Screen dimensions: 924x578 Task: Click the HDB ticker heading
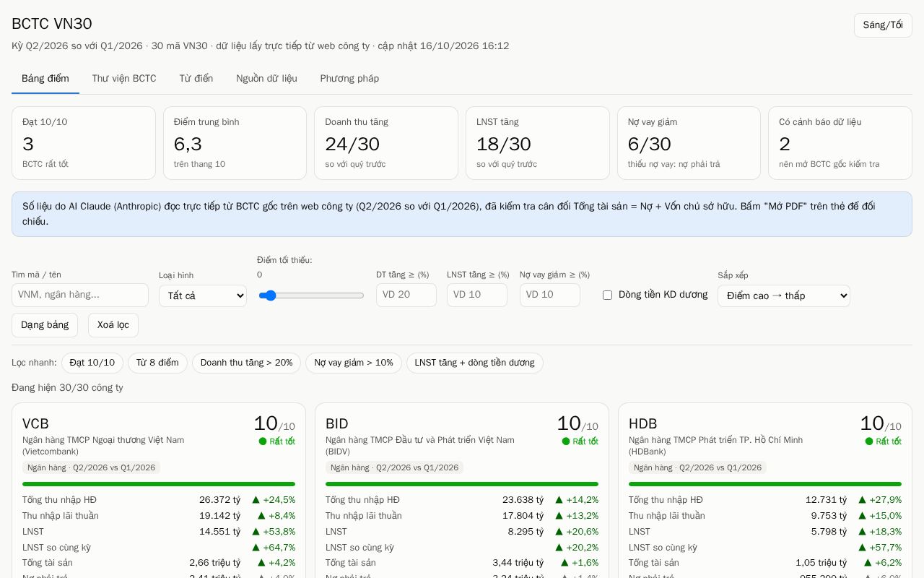coord(643,424)
